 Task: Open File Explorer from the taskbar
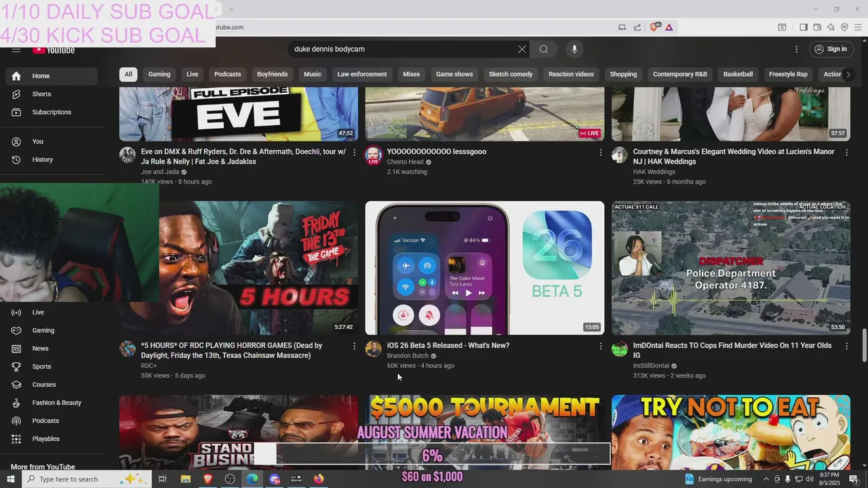[x=185, y=479]
